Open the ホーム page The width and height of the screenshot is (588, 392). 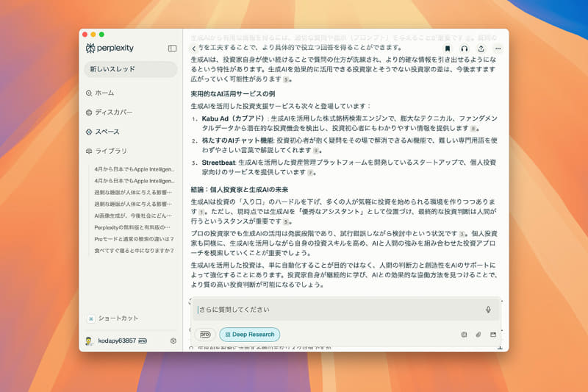pyautogui.click(x=100, y=93)
